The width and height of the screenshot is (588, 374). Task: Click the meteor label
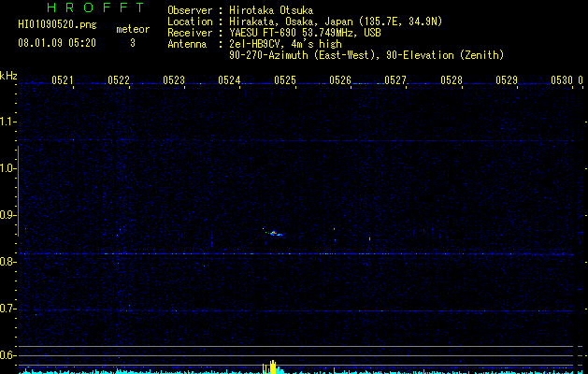point(133,29)
